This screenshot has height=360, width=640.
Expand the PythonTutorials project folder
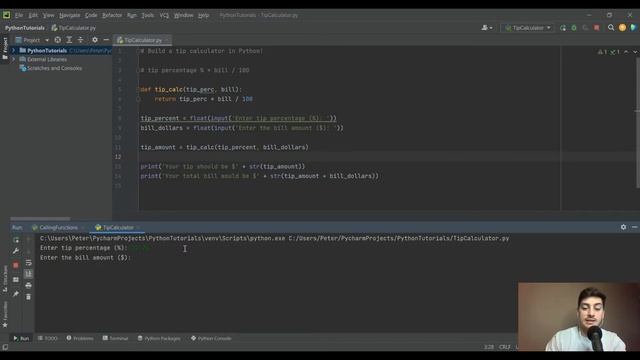[x=13, y=51]
